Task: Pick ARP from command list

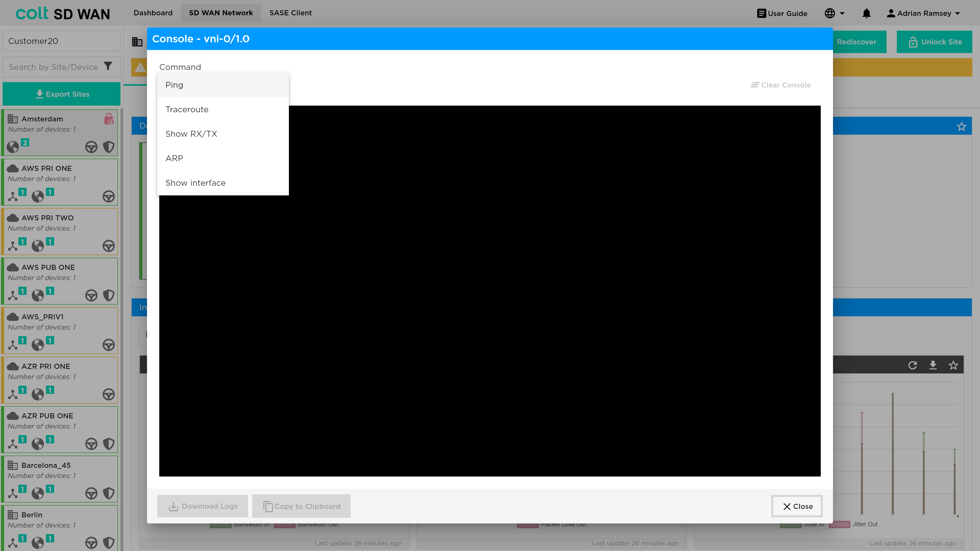Action: [223, 158]
